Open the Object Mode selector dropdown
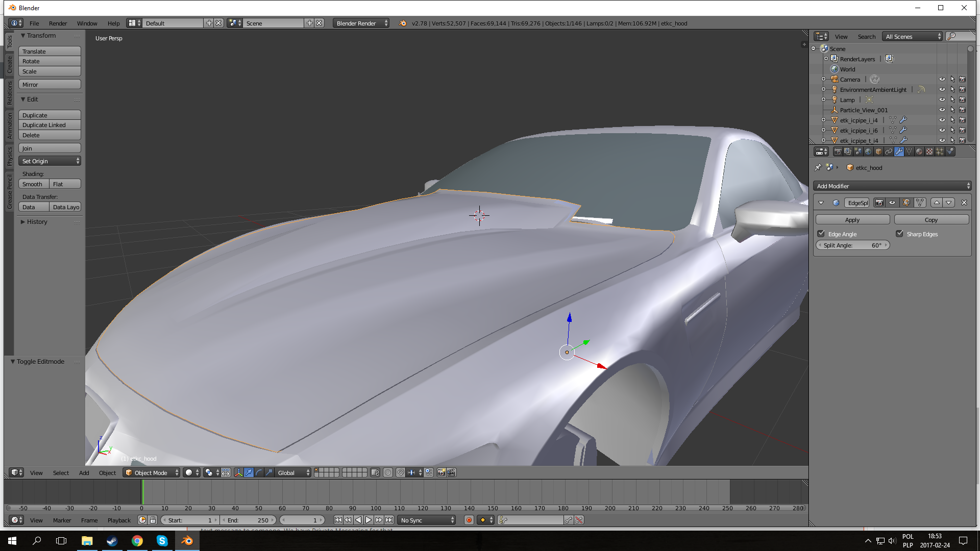 pos(152,472)
